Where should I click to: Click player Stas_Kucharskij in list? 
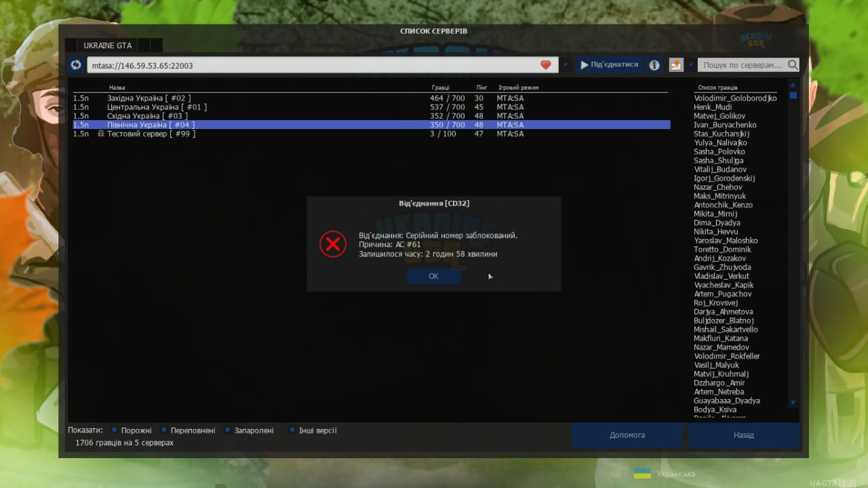pyautogui.click(x=722, y=134)
